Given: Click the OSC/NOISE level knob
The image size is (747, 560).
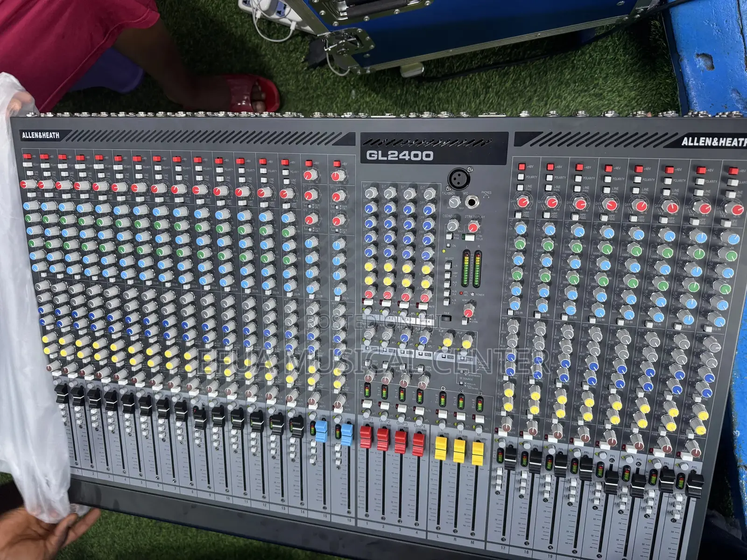Looking at the screenshot, I should pyautogui.click(x=453, y=224).
